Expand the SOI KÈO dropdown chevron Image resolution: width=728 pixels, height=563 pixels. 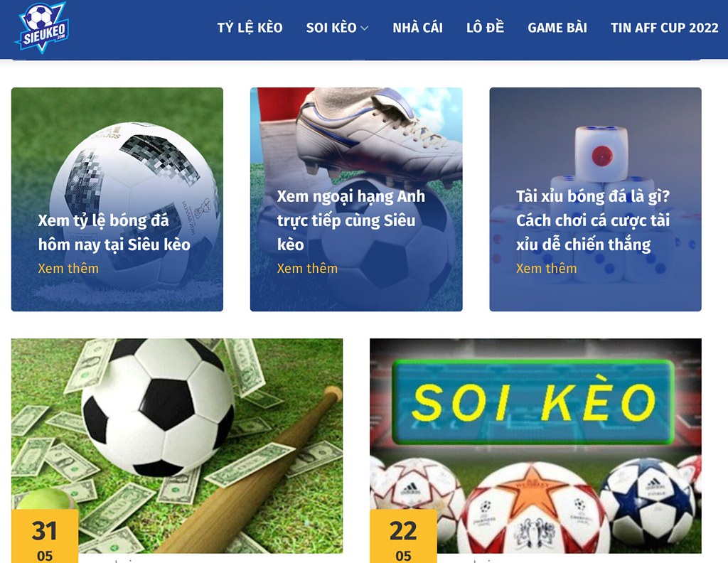coord(365,28)
